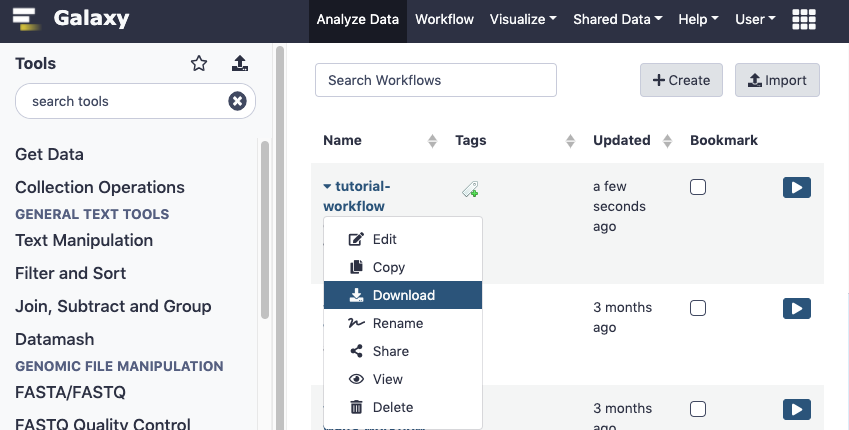Check bookmark box for third workflow
Image resolution: width=849 pixels, height=430 pixels.
(x=698, y=409)
